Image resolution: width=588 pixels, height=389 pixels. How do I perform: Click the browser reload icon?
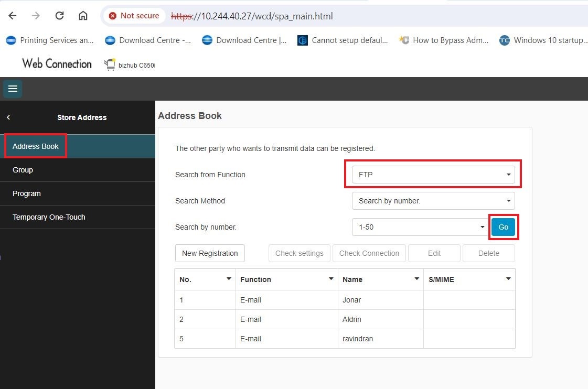pos(59,16)
